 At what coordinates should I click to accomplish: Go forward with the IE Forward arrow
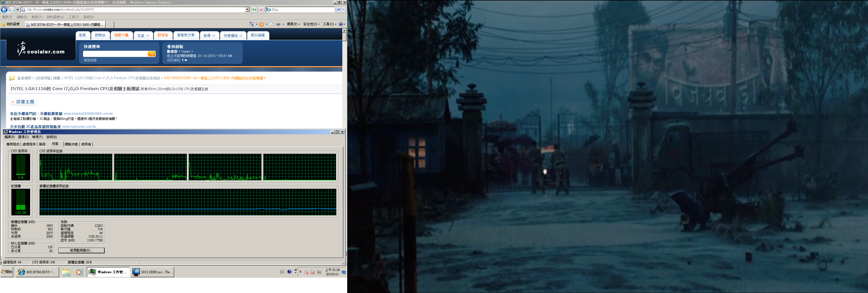pos(12,10)
